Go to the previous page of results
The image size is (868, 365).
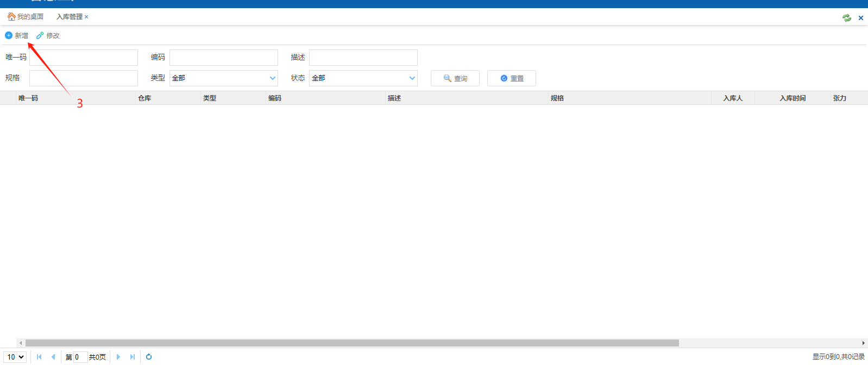coord(53,357)
